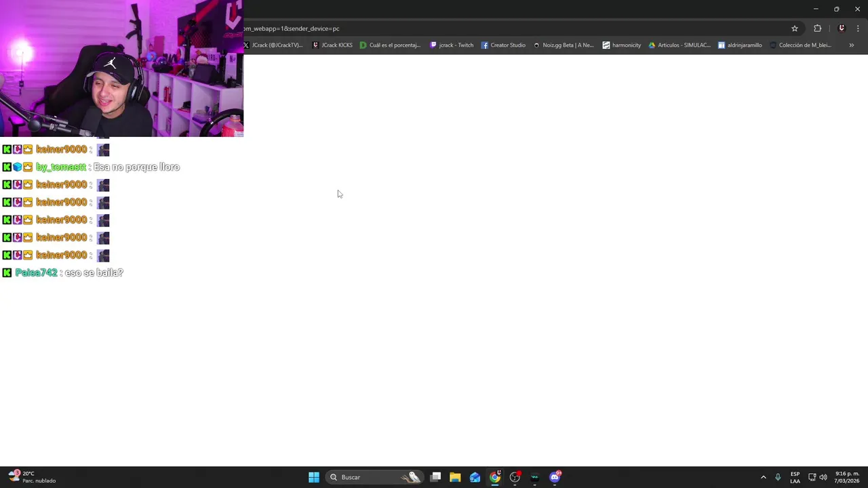This screenshot has width=868, height=488.
Task: Click the taskbar Buscar search box
Action: coord(374,477)
